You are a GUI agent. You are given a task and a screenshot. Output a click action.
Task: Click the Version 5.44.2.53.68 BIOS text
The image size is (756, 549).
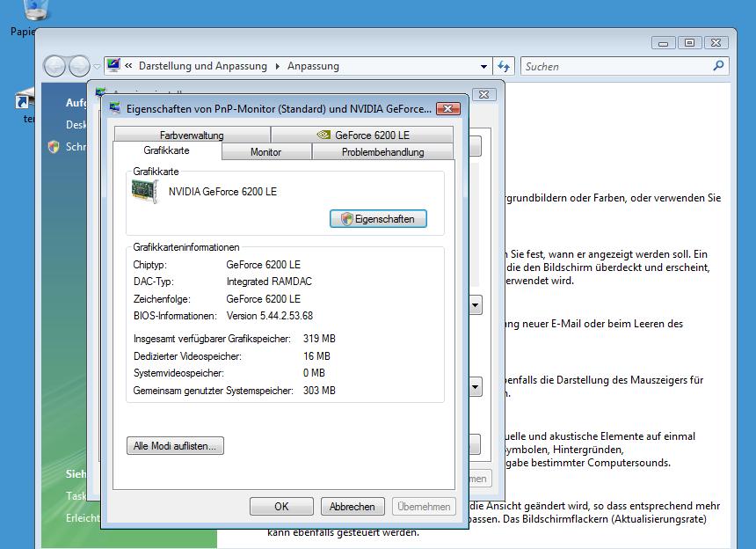(x=270, y=316)
